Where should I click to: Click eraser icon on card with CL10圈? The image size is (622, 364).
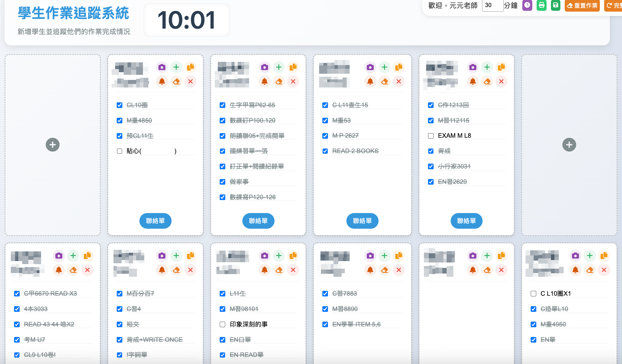pyautogui.click(x=176, y=82)
